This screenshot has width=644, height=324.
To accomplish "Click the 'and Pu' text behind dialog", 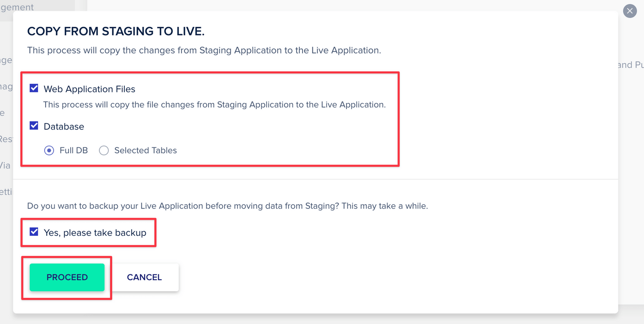I will click(631, 65).
